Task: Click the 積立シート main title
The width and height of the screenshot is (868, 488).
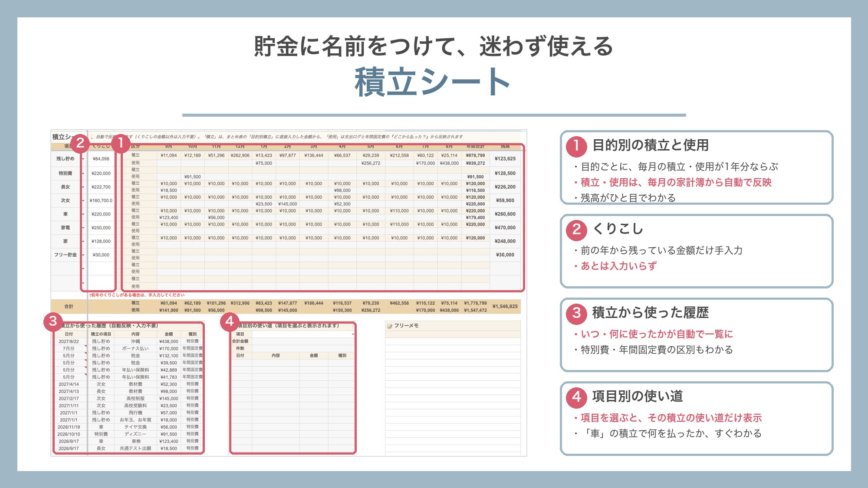Action: coord(433,82)
